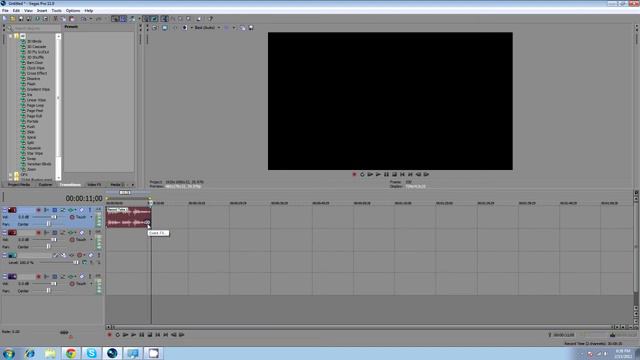
Task: Toggle Ignore Event Grouping
Action: (x=154, y=19)
